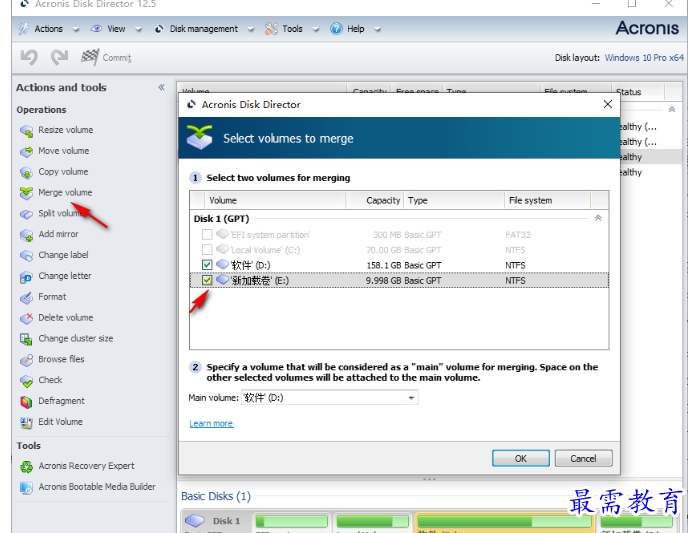Image resolution: width=691 pixels, height=533 pixels.
Task: Click the Basic Disks (1) heading
Action: [216, 496]
